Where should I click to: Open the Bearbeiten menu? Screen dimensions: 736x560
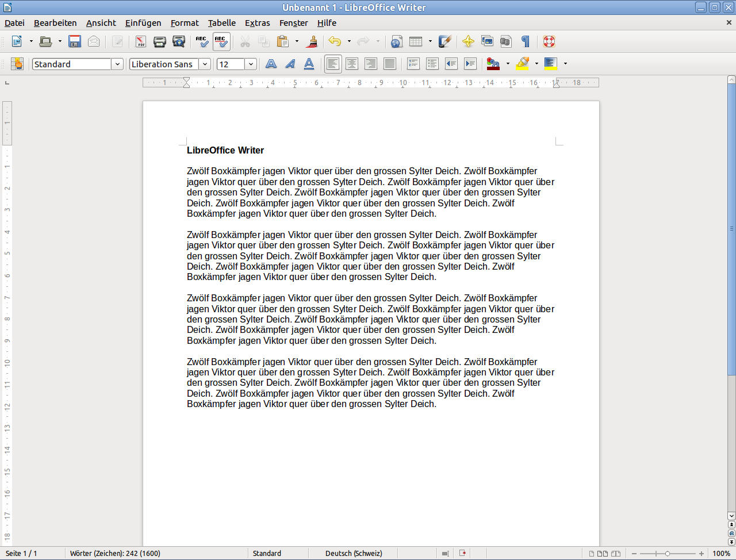tap(55, 23)
